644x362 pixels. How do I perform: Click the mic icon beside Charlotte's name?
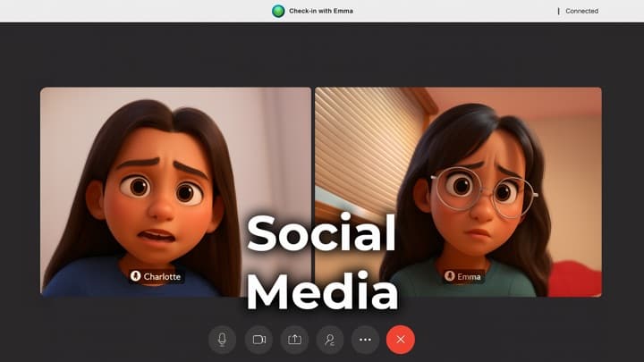pos(136,276)
